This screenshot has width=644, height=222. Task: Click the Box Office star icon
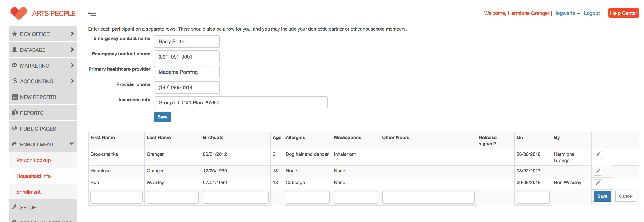click(x=15, y=34)
